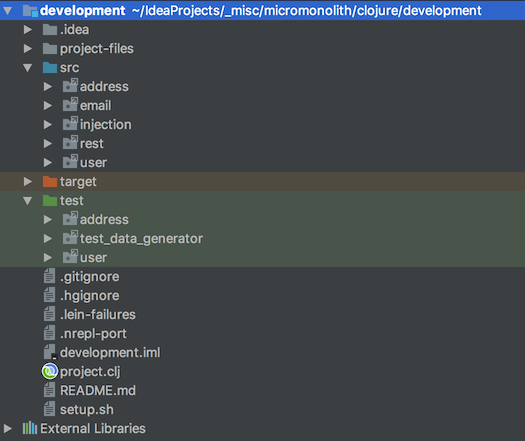Select the README.md file

point(98,390)
